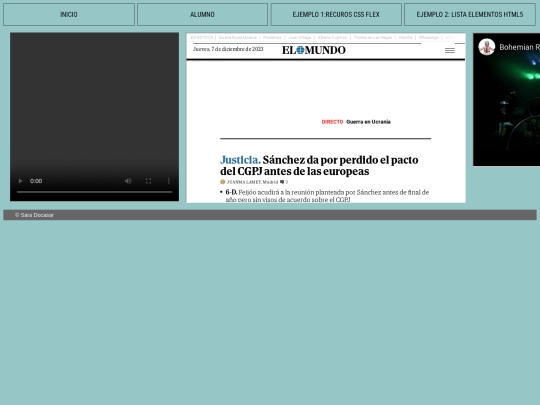Open DIRECTO Guerra en Ucrania link
The height and width of the screenshot is (405, 540).
click(x=356, y=122)
